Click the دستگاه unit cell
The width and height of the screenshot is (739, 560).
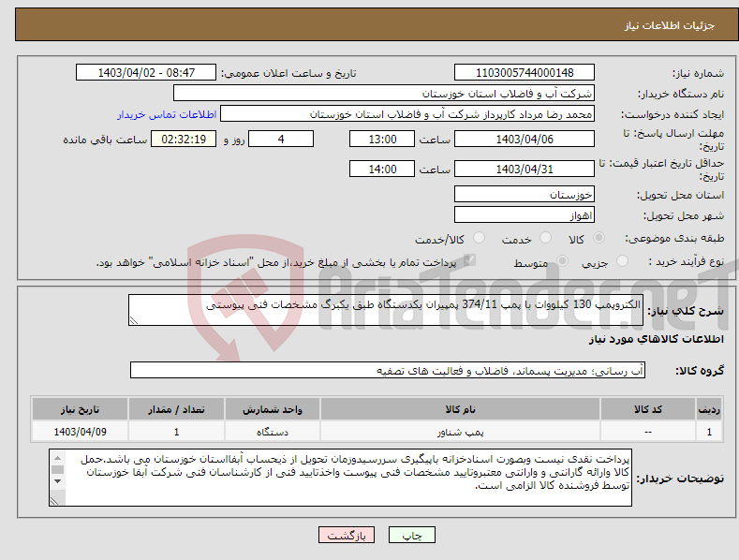[x=273, y=432]
